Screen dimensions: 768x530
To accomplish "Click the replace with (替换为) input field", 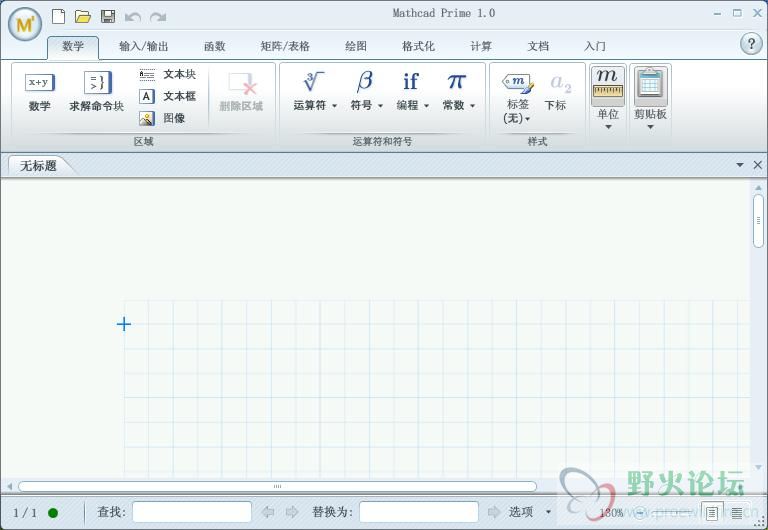I will [x=419, y=512].
